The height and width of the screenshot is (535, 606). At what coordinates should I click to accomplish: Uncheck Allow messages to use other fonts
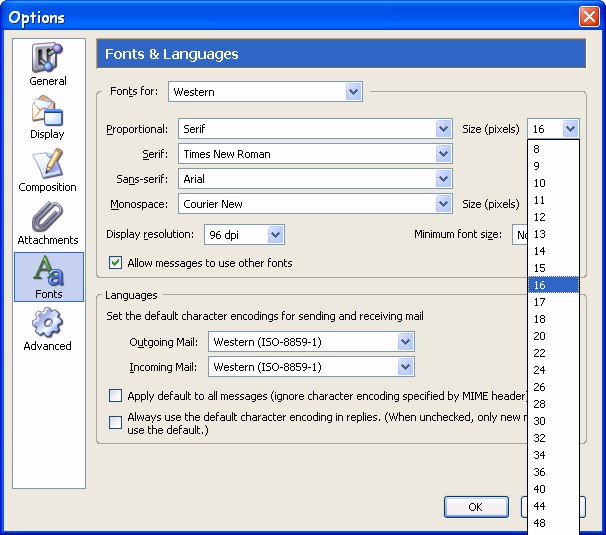point(116,263)
